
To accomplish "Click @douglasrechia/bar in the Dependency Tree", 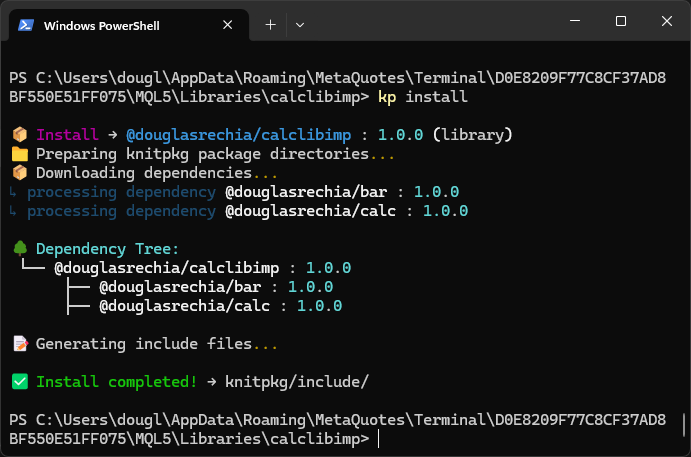I will pyautogui.click(x=187, y=287).
